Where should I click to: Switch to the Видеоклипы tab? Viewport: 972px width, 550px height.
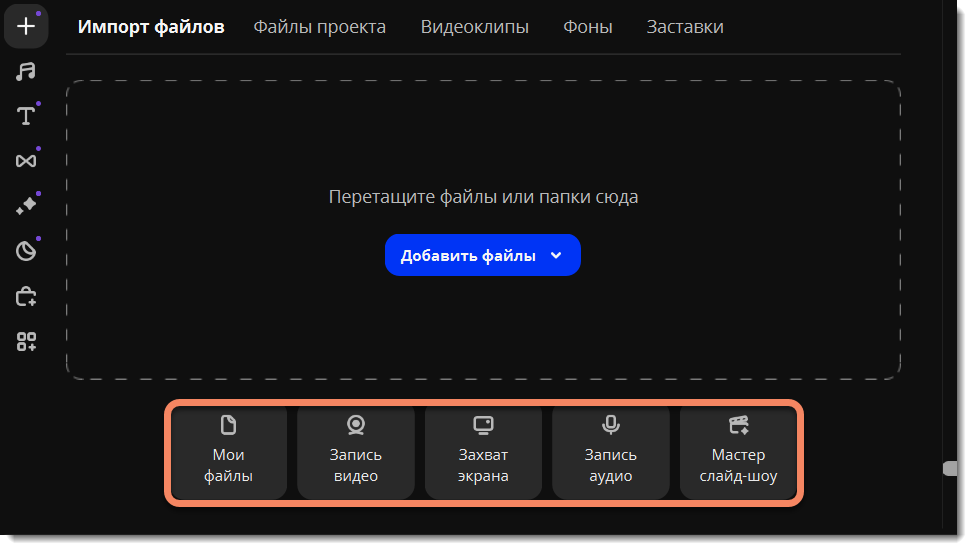[x=474, y=27]
